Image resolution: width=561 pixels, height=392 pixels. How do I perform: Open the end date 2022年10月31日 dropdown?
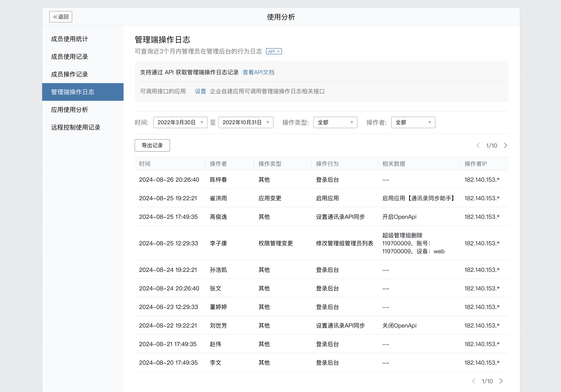(x=246, y=122)
